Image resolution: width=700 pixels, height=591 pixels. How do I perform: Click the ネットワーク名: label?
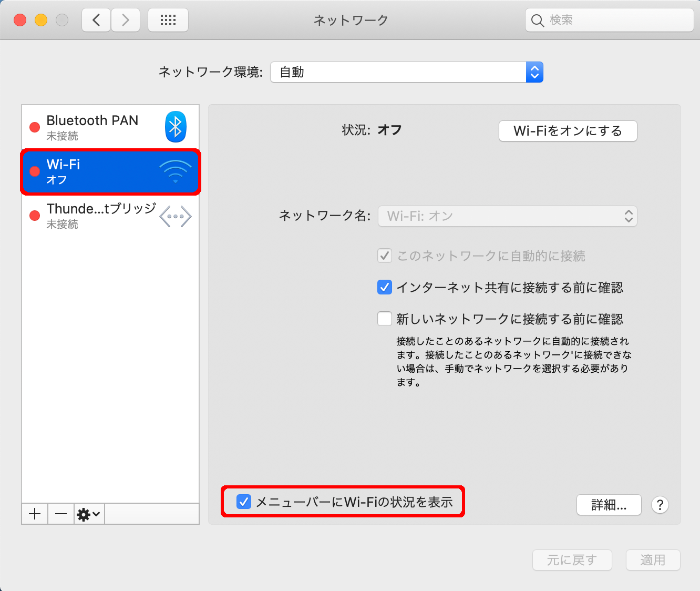tap(325, 216)
